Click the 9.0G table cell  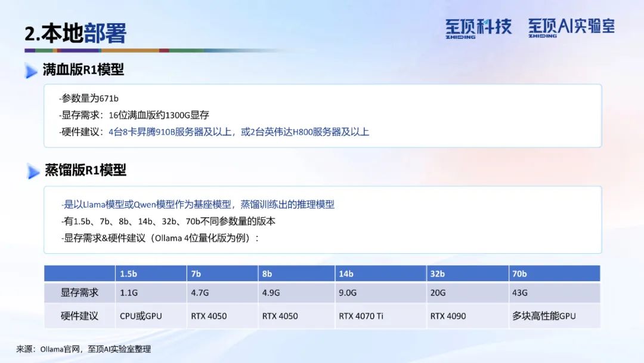coord(380,293)
